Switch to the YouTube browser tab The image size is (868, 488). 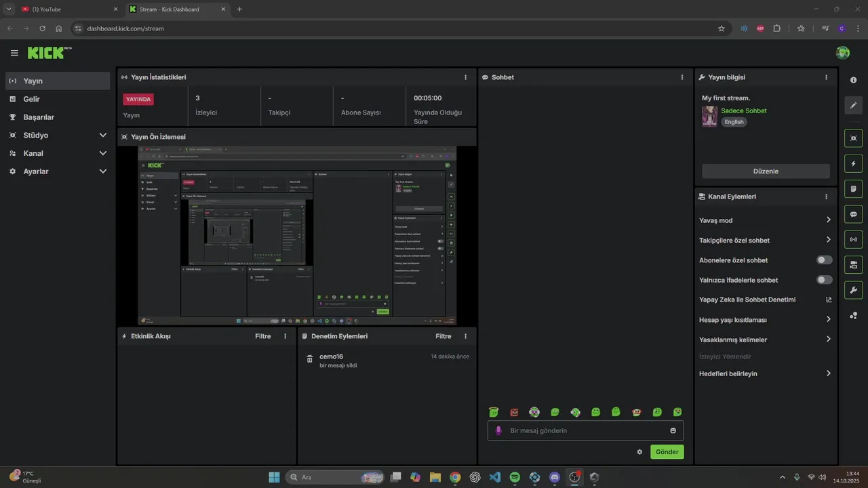70,9
